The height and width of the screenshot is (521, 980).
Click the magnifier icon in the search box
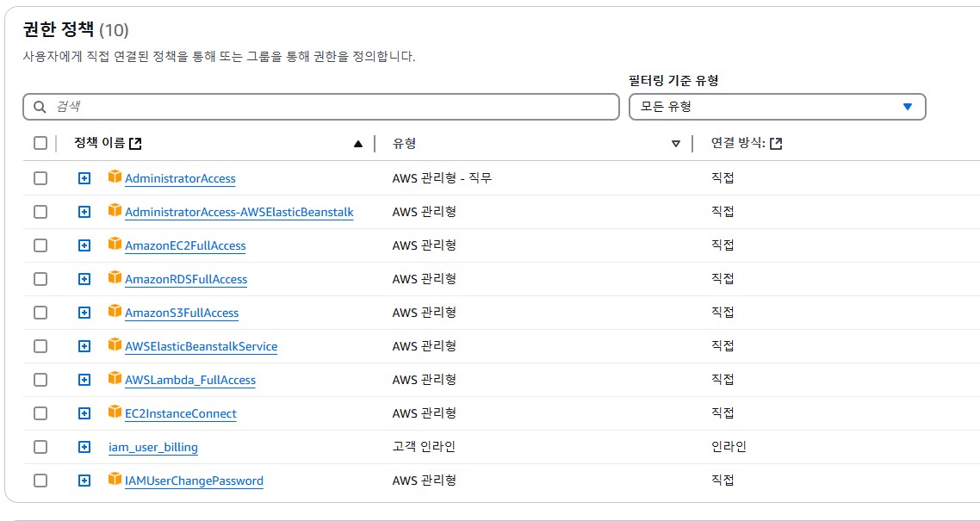point(40,107)
